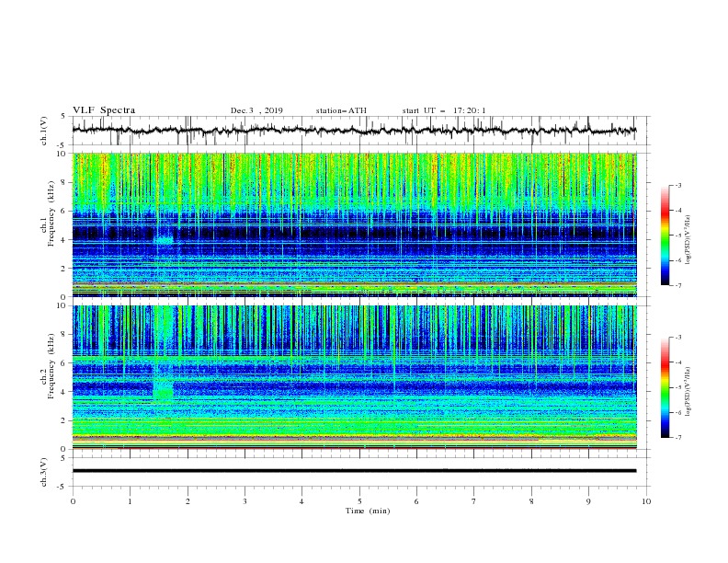Viewport: 728px width, 563px height.
Task: Click the 'ch.3(V)' axis label
Action: (43, 472)
